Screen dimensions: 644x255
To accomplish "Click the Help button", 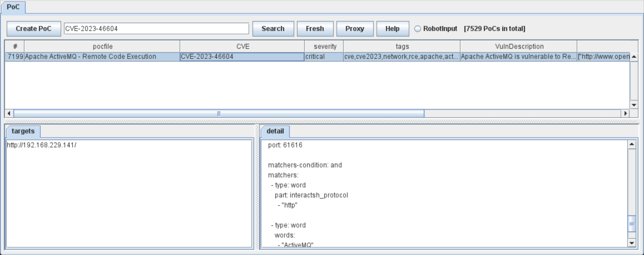I will coord(392,29).
